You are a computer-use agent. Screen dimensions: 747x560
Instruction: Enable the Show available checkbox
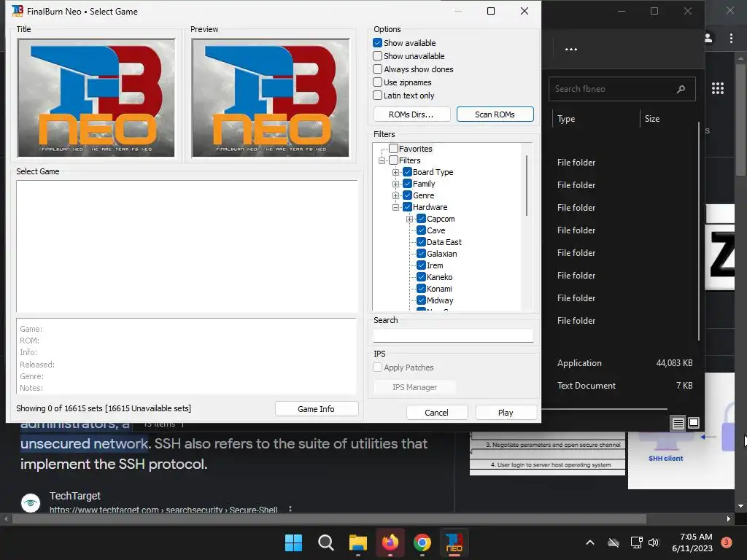(377, 43)
